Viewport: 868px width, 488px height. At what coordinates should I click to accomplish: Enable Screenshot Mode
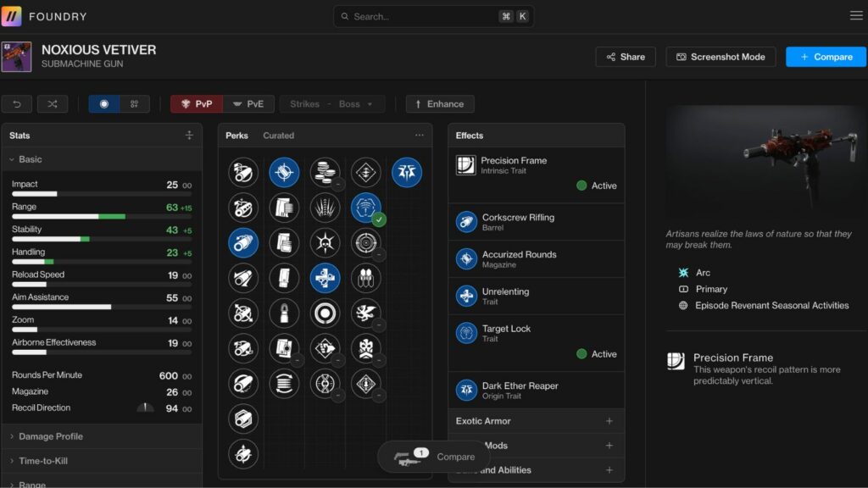pos(721,57)
